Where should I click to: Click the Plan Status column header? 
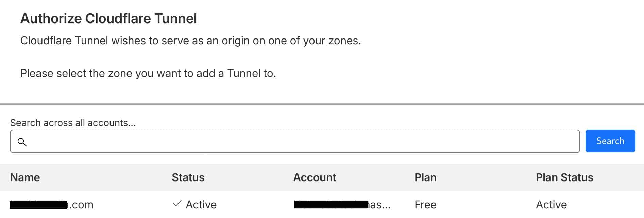click(564, 177)
